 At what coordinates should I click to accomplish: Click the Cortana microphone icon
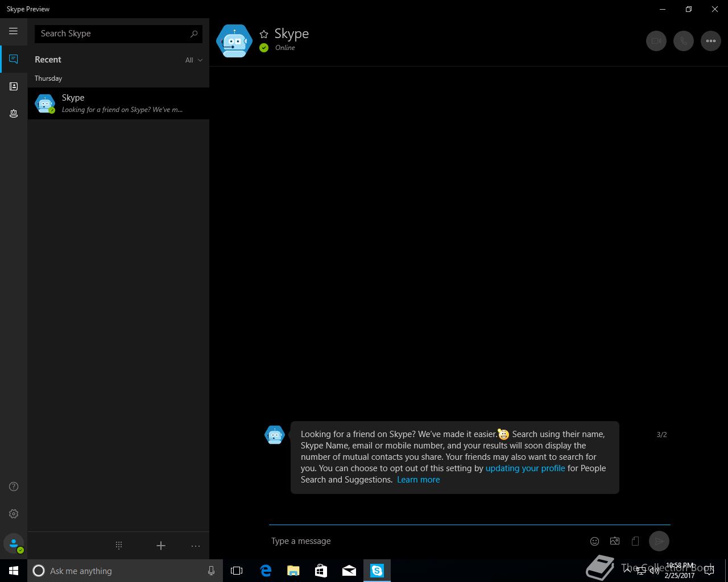click(x=211, y=571)
